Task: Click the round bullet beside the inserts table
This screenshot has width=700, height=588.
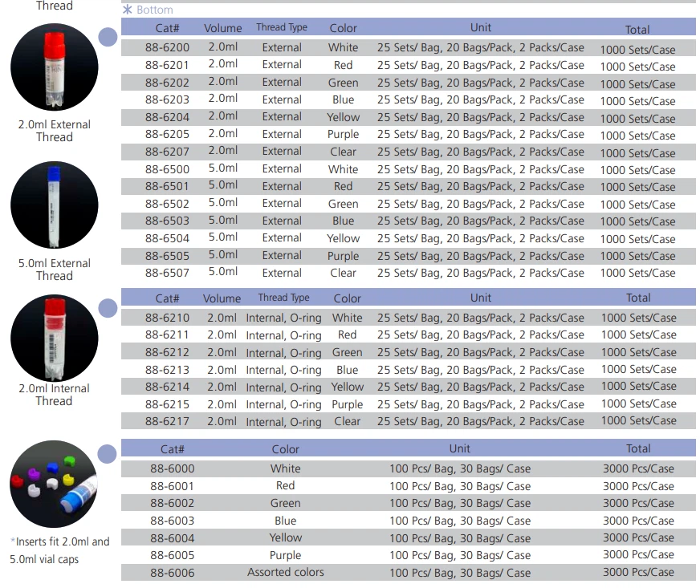Action: pos(107,454)
